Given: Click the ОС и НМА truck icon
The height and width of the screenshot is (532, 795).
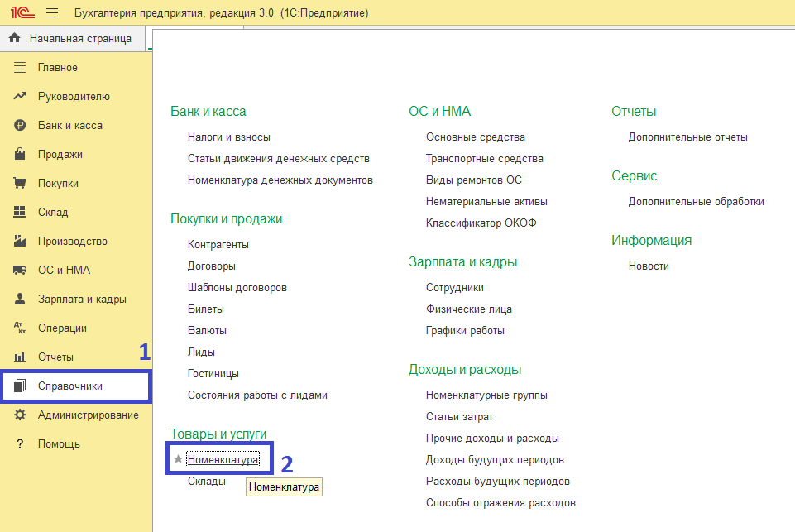Looking at the screenshot, I should tap(21, 271).
